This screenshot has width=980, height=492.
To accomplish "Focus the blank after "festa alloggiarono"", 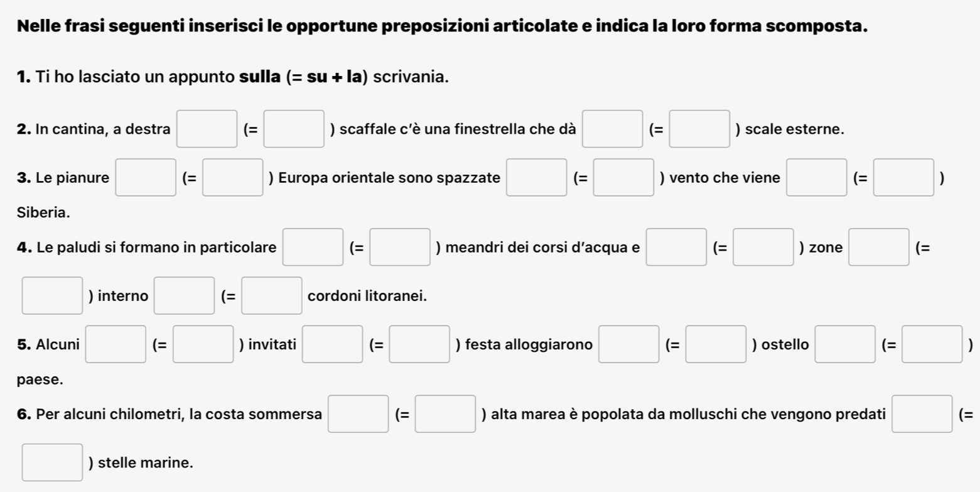I will tap(629, 344).
